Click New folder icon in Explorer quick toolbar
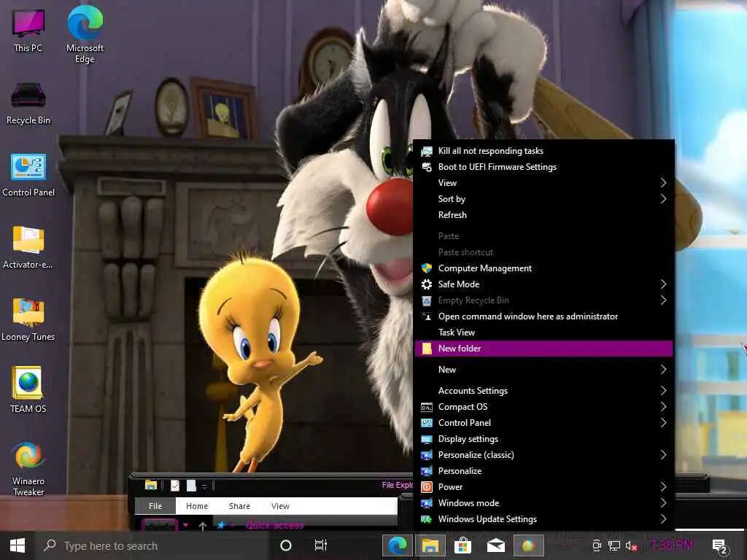This screenshot has height=560, width=747. point(191,486)
